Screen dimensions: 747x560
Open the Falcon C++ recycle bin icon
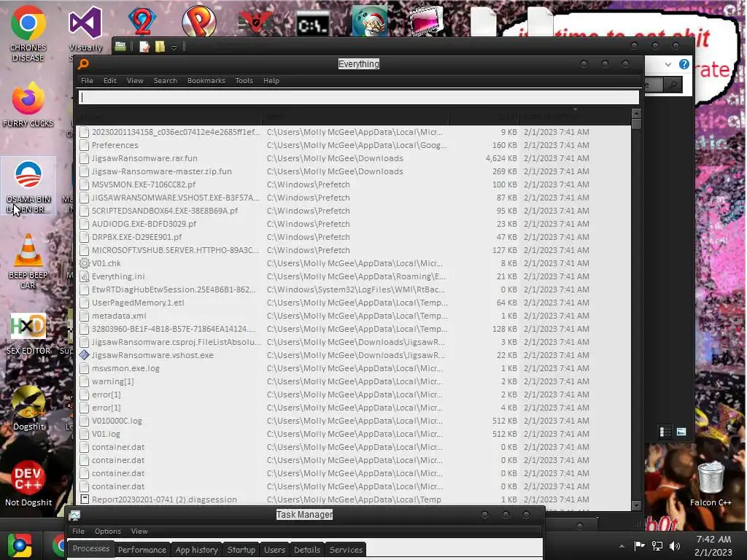pos(711,483)
